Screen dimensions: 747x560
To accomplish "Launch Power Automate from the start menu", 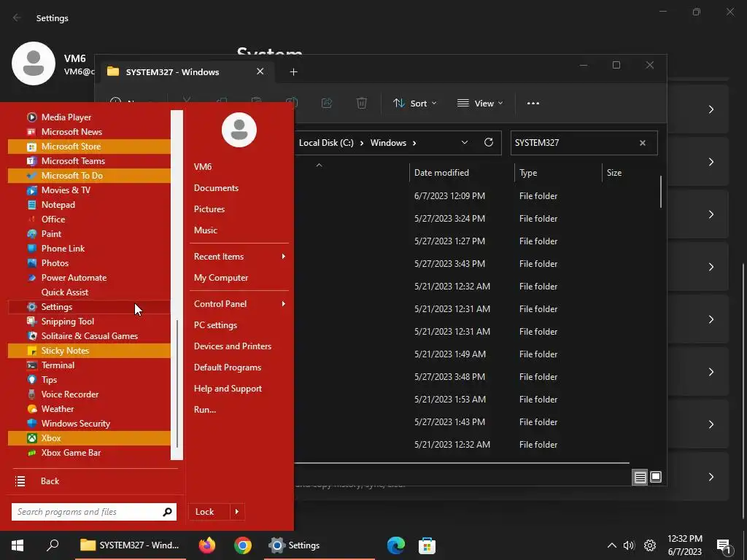I will 89,278.
